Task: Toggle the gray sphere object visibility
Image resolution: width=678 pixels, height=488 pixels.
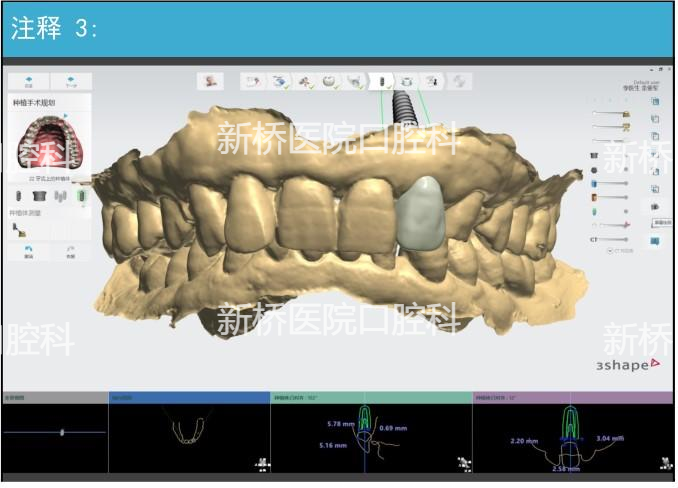Action: coord(594,169)
